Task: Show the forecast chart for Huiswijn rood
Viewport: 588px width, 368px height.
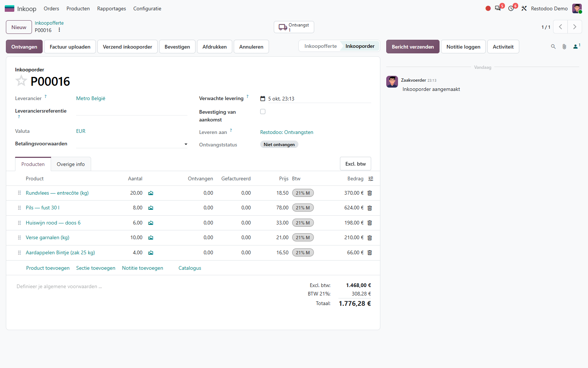Action: pos(151,223)
